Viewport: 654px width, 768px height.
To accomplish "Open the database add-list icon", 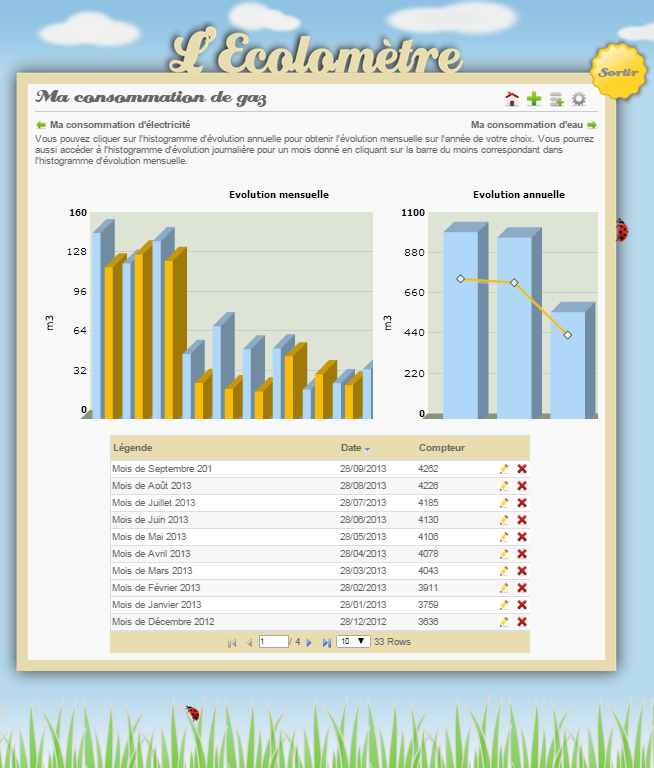I will click(557, 99).
